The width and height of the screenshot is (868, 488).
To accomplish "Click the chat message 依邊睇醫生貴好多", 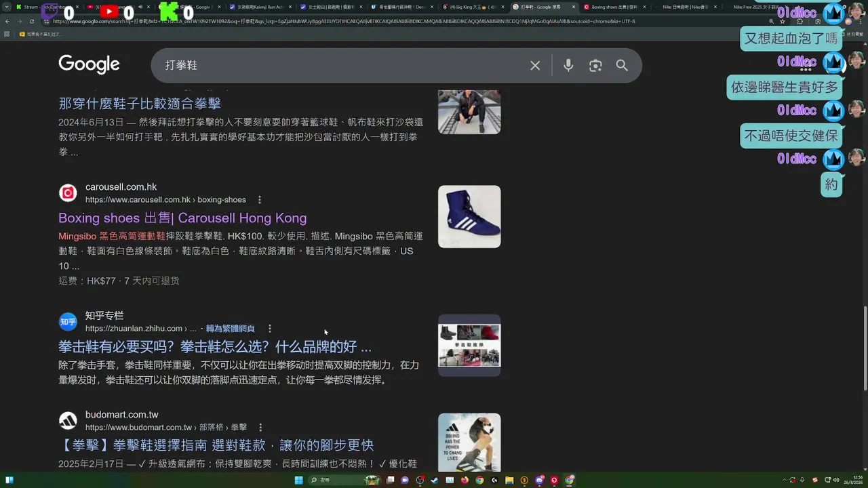I will coord(785,87).
